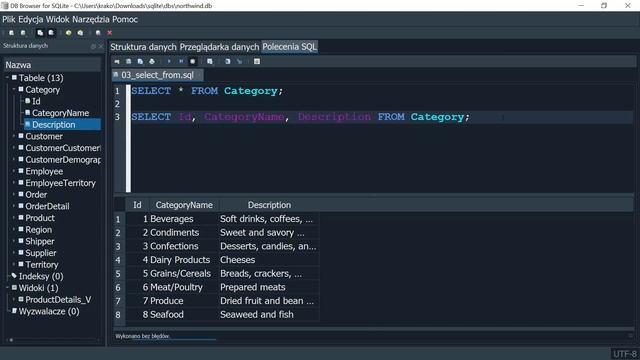Expand the Customer table node
This screenshot has width=640, height=360.
pos(14,136)
